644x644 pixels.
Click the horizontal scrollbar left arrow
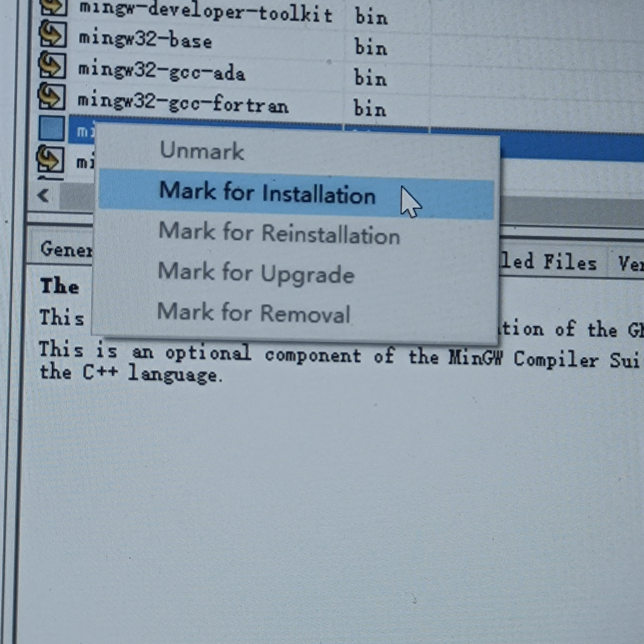43,196
